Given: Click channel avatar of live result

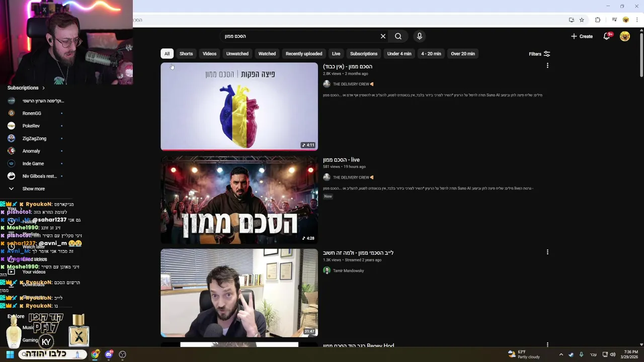Looking at the screenshot, I should [x=327, y=177].
